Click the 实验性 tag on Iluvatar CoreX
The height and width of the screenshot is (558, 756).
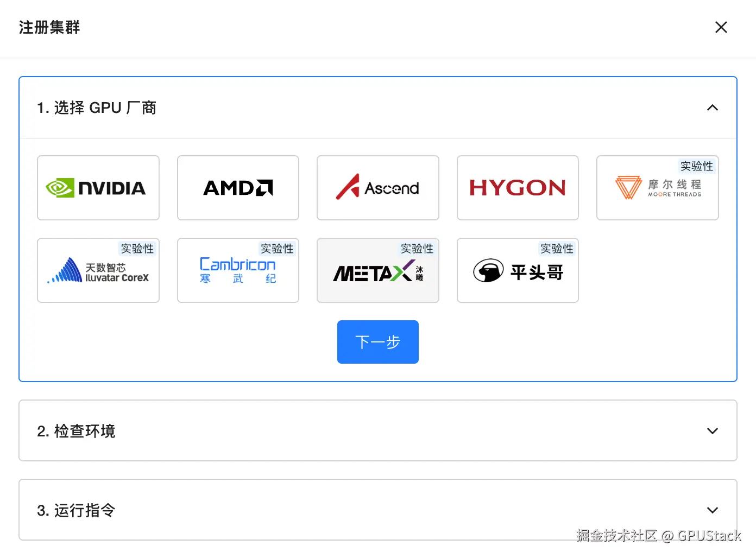click(x=137, y=249)
